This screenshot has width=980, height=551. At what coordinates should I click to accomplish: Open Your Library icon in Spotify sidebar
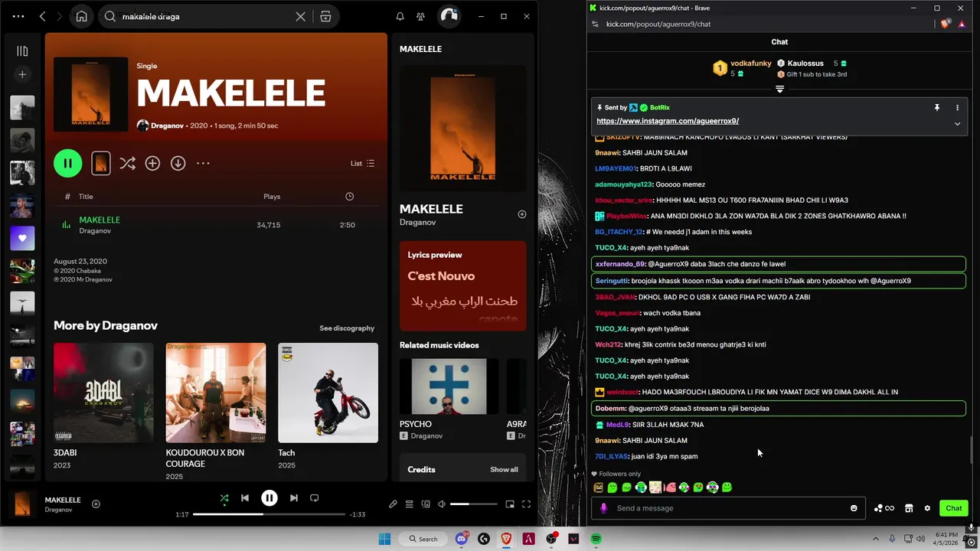pos(22,51)
